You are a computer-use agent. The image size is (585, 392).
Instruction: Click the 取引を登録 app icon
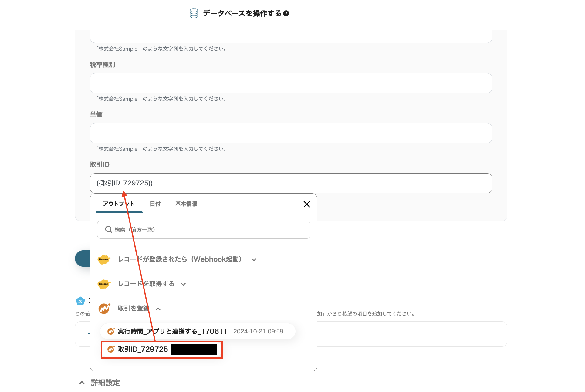pos(104,309)
